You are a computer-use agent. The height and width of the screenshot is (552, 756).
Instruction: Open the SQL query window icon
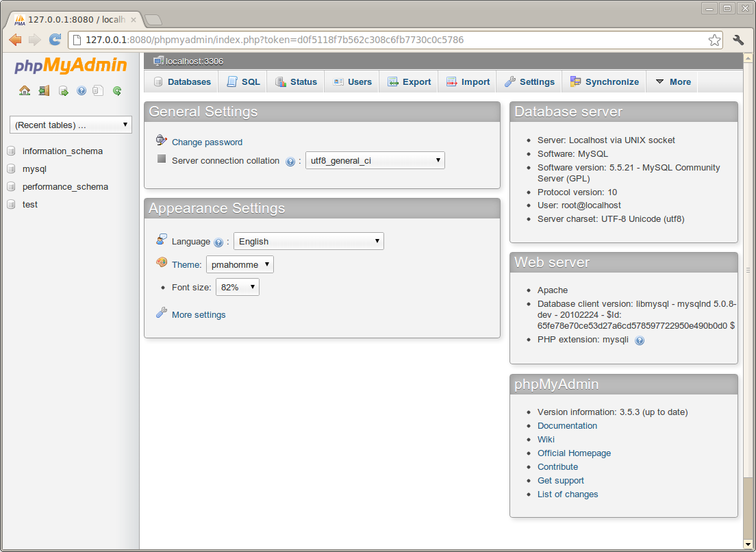pos(63,90)
